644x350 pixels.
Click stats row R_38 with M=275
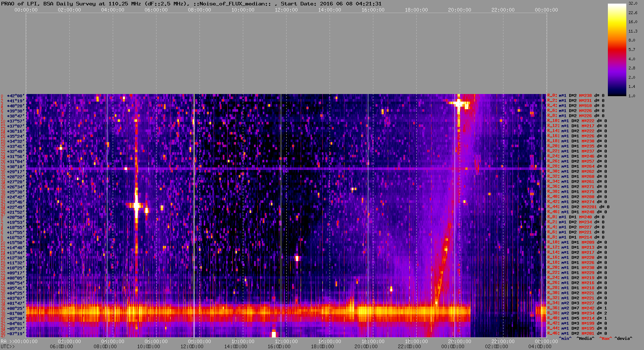click(x=577, y=192)
